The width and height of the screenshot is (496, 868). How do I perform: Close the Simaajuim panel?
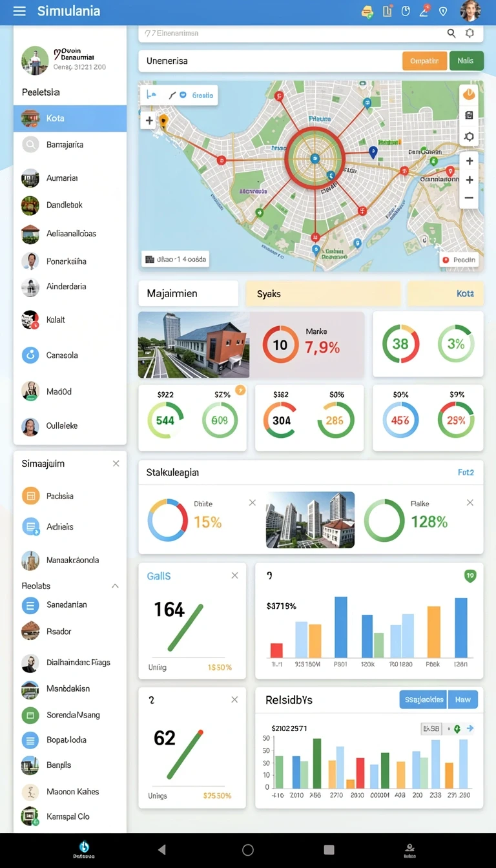click(x=116, y=464)
